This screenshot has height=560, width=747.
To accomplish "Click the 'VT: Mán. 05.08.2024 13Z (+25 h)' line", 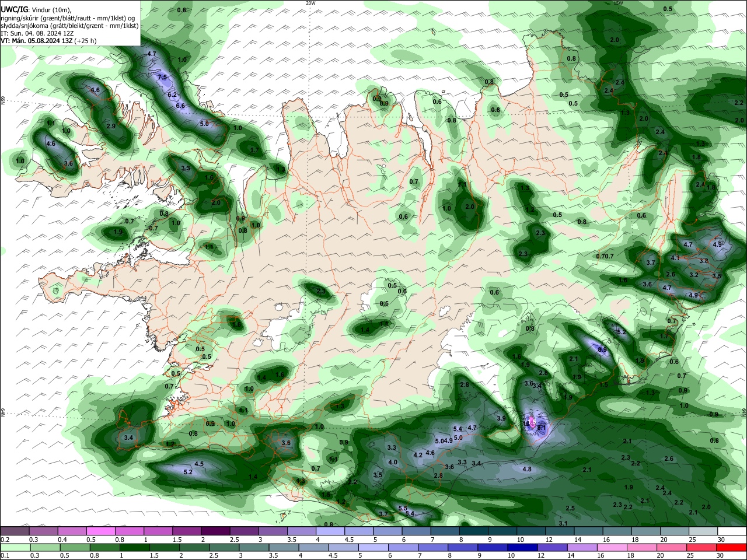I will pos(48,41).
